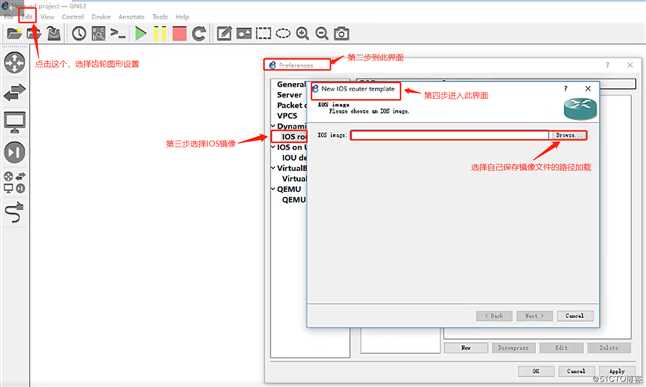
Task: Click Back in the template wizard
Action: 494,316
